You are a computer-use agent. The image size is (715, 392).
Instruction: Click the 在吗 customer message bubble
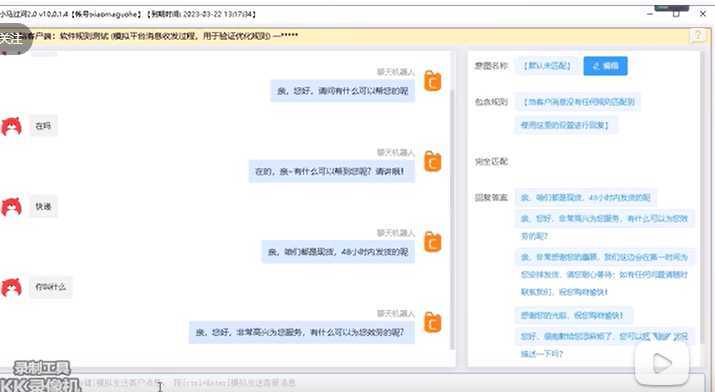43,126
